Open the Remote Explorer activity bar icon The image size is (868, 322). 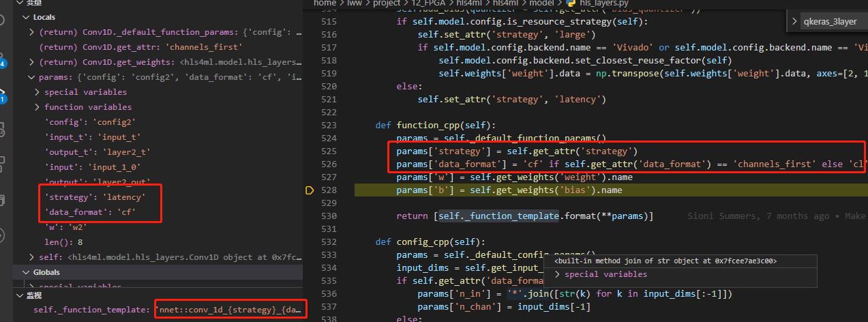(3, 128)
